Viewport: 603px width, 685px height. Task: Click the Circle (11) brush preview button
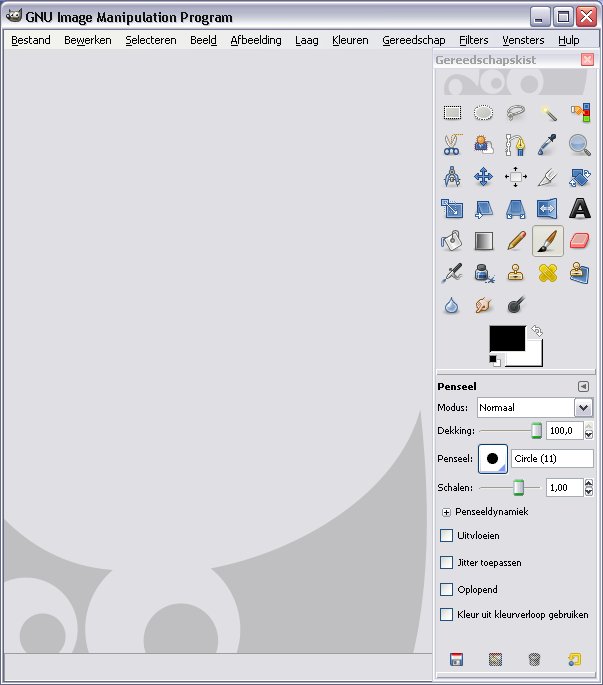[x=492, y=458]
